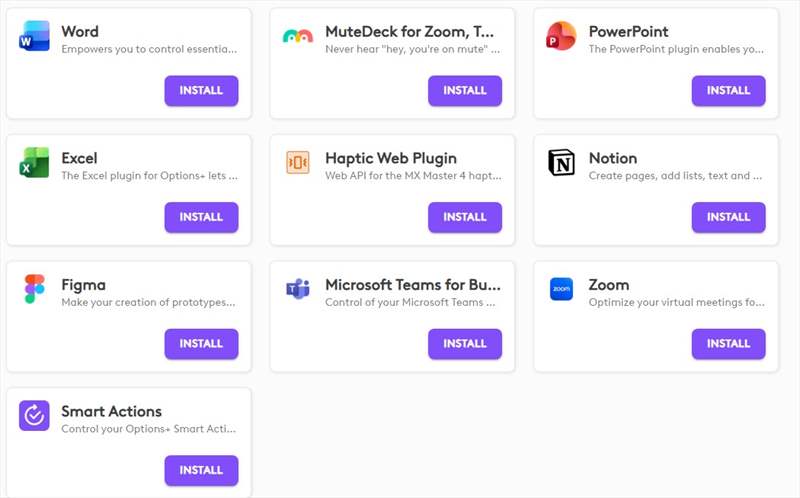Click the Notion plugin icon
The width and height of the screenshot is (800, 498).
(561, 163)
